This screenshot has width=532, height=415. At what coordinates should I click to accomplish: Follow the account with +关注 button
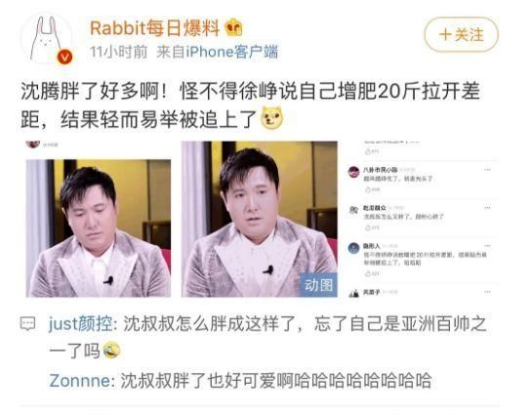[461, 34]
